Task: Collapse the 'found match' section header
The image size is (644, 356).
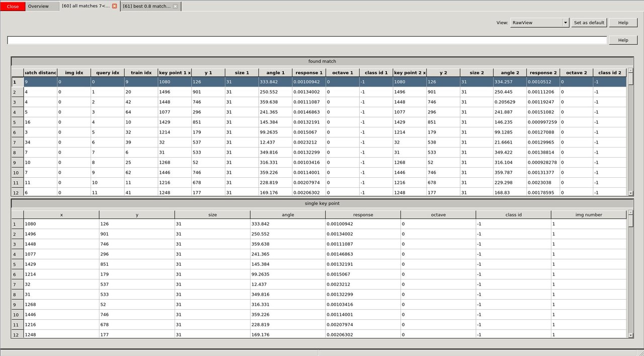Action: coord(321,61)
